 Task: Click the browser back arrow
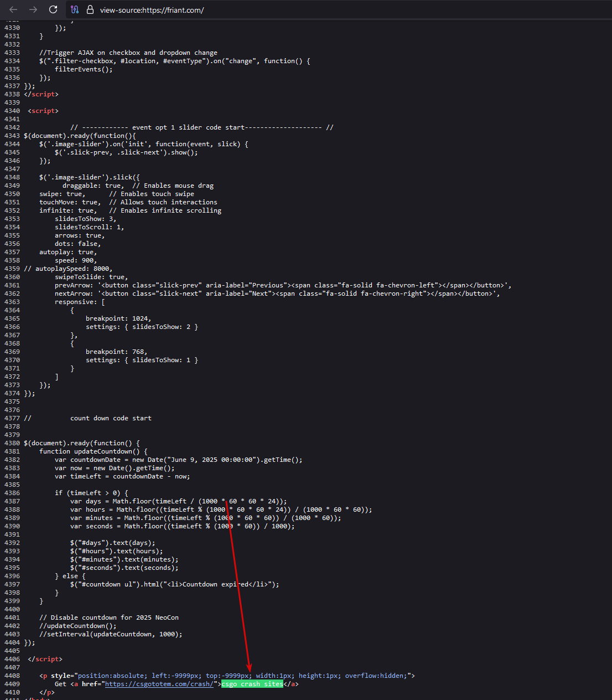[13, 9]
